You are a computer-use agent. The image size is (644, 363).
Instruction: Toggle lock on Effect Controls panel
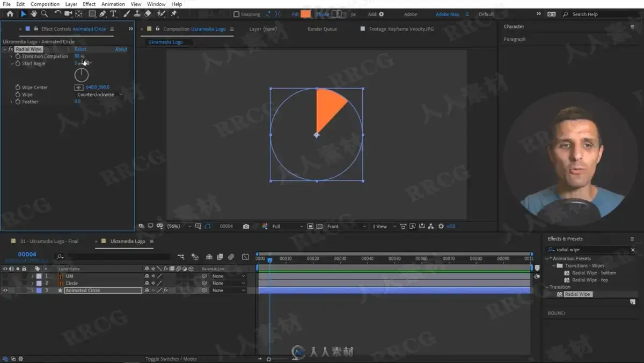point(35,29)
